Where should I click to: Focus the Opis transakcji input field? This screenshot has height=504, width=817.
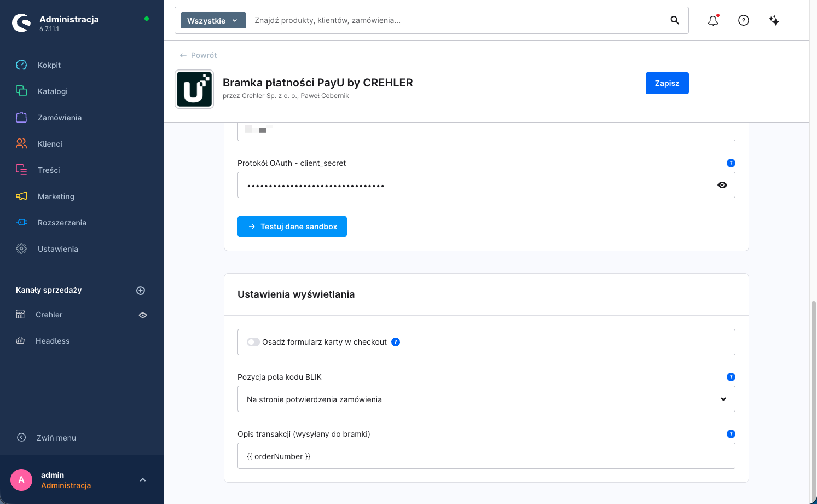486,456
